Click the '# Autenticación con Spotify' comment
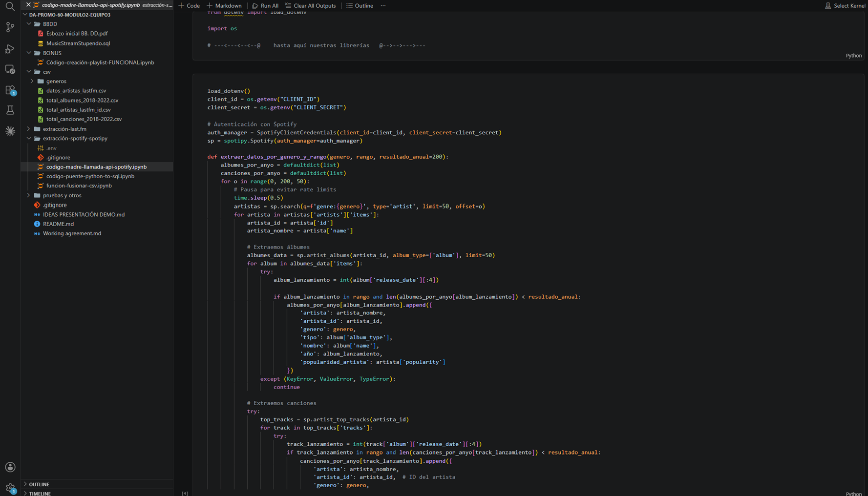Viewport: 868px width, 496px height. [252, 124]
